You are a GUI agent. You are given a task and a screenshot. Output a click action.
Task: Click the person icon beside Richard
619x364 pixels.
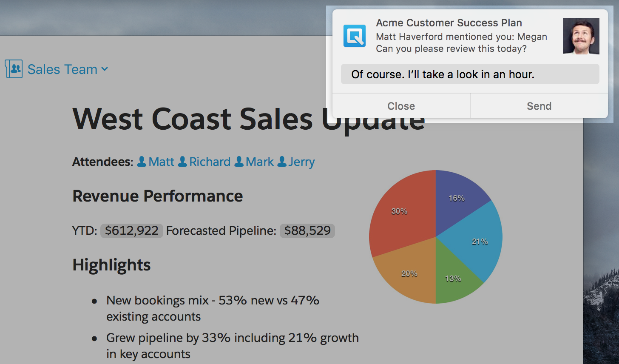click(x=182, y=162)
